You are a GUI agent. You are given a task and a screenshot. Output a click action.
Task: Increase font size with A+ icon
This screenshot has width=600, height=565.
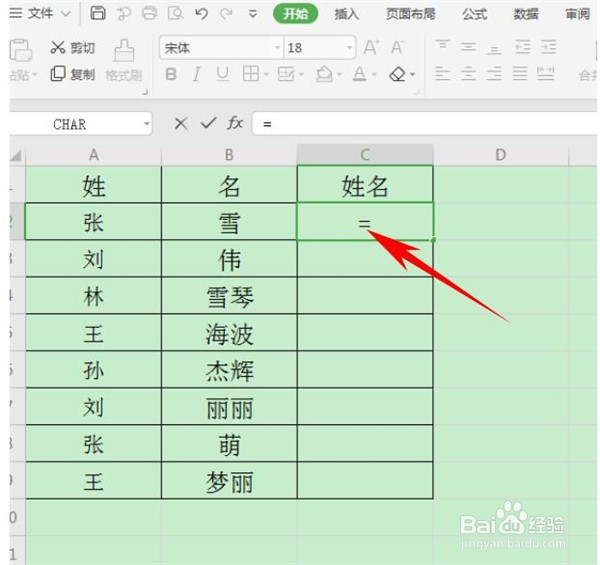(371, 47)
